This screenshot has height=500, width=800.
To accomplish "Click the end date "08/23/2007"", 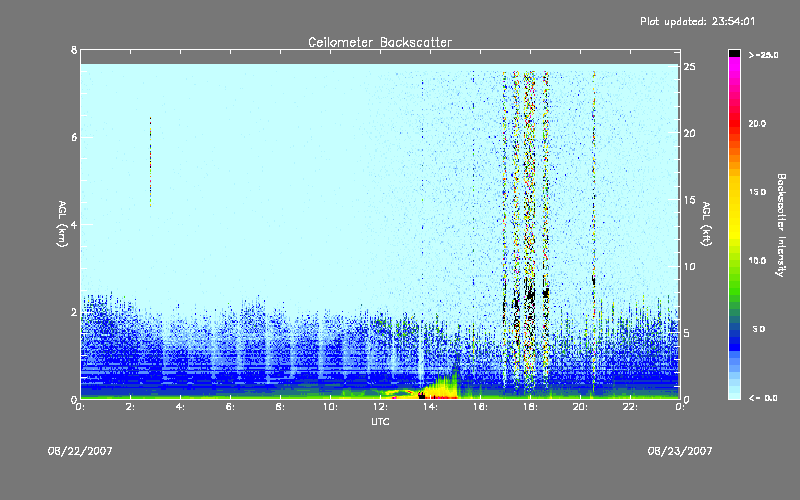I will tap(680, 451).
